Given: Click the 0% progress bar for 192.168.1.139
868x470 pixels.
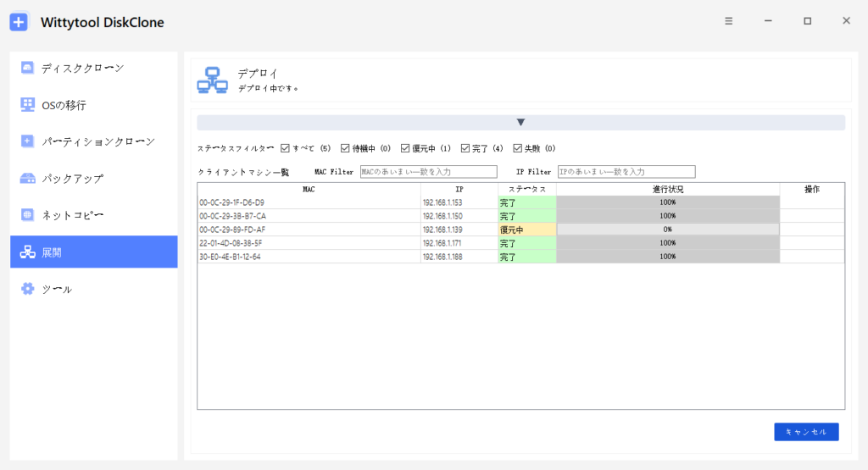Looking at the screenshot, I should click(x=668, y=229).
